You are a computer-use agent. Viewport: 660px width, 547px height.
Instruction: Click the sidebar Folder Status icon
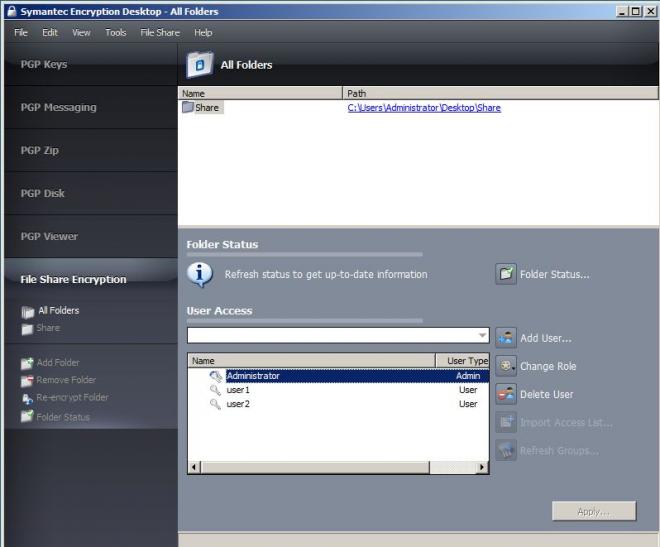pos(27,417)
